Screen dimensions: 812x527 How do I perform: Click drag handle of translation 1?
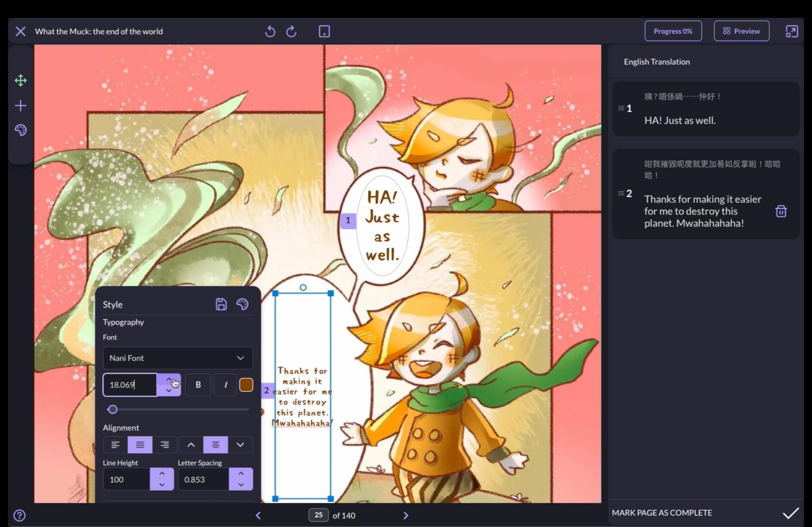(621, 108)
